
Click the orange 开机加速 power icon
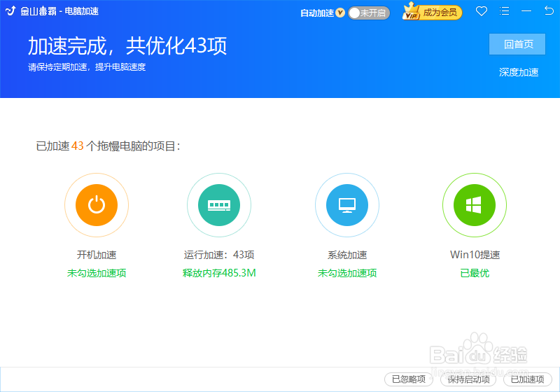[97, 205]
